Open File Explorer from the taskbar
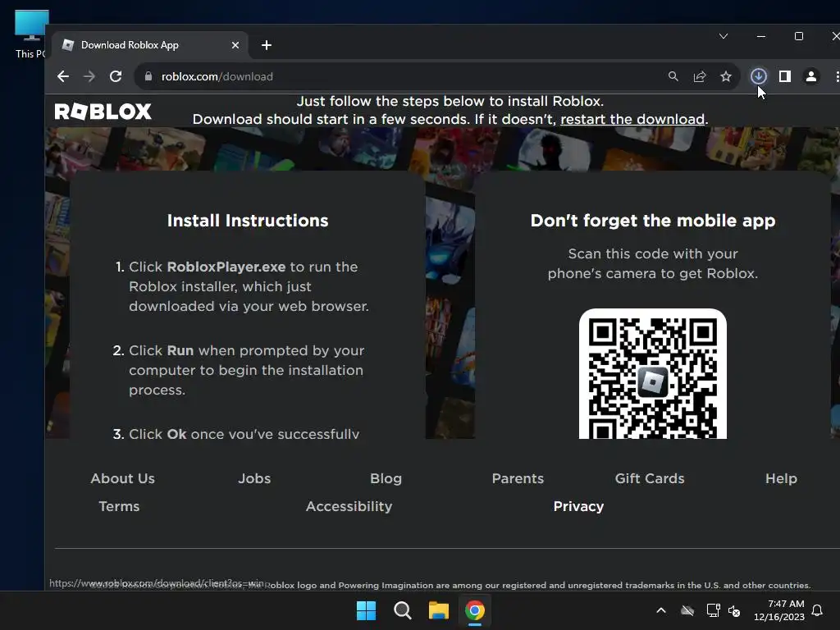Image resolution: width=840 pixels, height=630 pixels. point(438,610)
